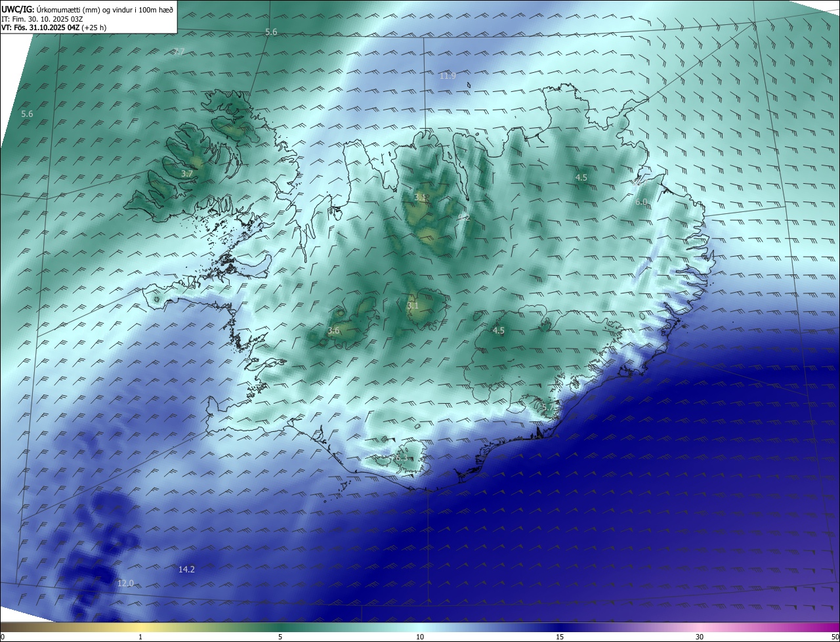Screen dimensions: 840x642
Task: Click the 4.5 value inside Vatnajökull glacier outline
Action: point(499,331)
